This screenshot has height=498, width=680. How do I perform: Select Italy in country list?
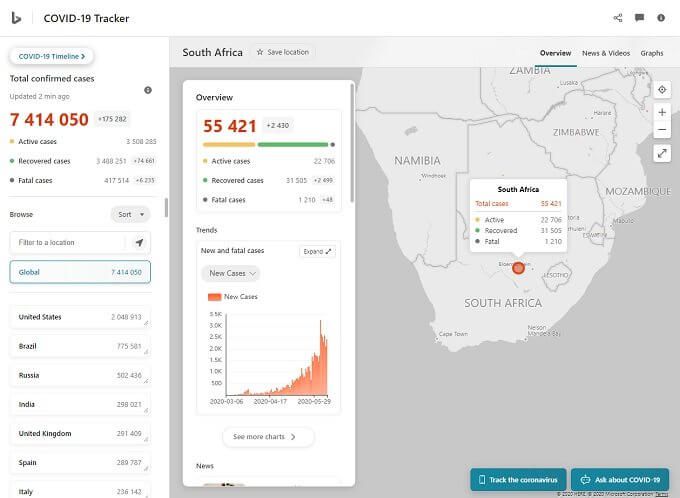(x=80, y=490)
